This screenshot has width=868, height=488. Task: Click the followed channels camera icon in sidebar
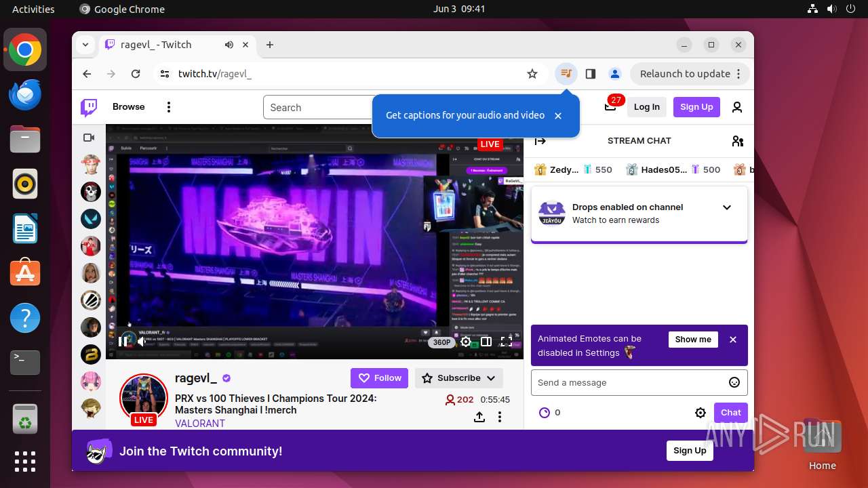tap(89, 138)
